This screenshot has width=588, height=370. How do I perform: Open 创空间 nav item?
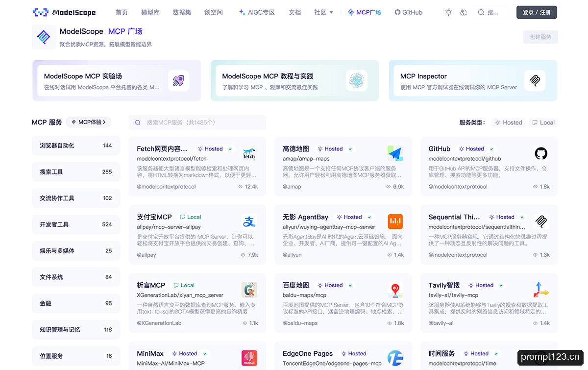[213, 12]
